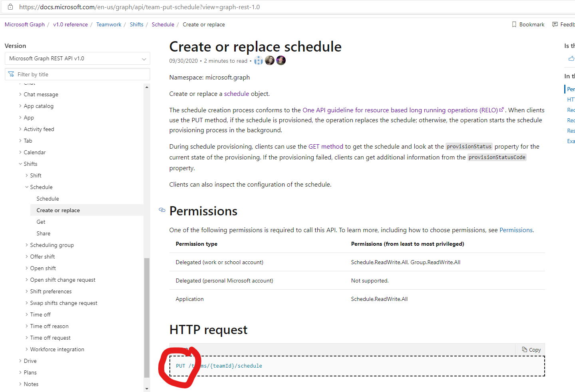Screen dimensions: 575x392
Task: Click Permissions in the In this article list
Action: click(571, 89)
